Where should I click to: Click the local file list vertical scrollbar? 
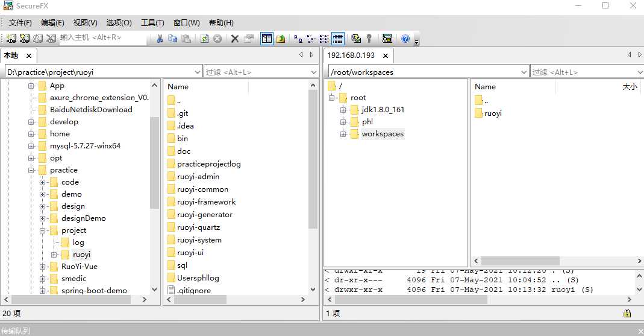pyautogui.click(x=313, y=160)
